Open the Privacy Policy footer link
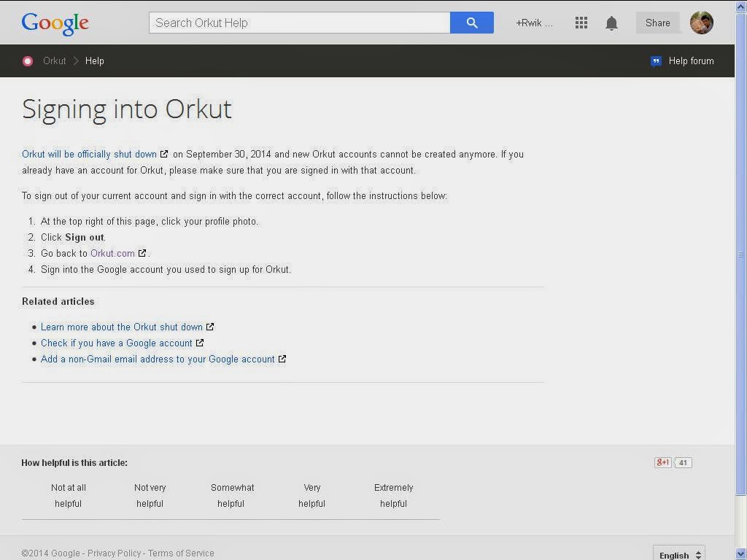The width and height of the screenshot is (747, 560). click(114, 553)
